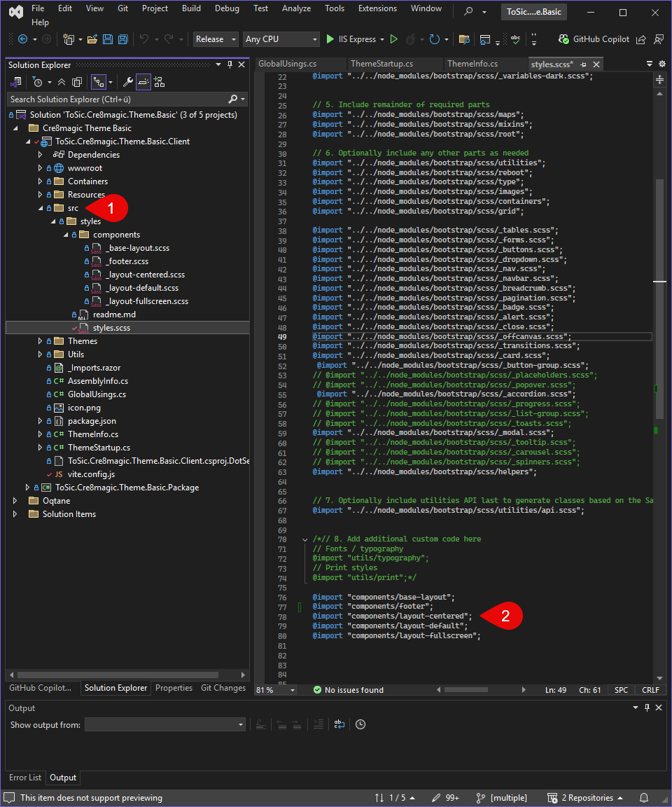672x807 pixels.
Task: Open the Analyze menu
Action: tap(296, 8)
